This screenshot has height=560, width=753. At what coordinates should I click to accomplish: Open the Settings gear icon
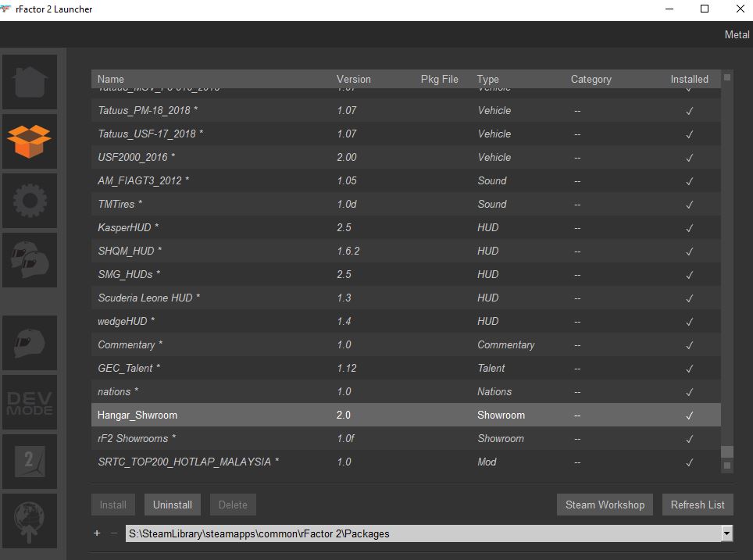[30, 201]
